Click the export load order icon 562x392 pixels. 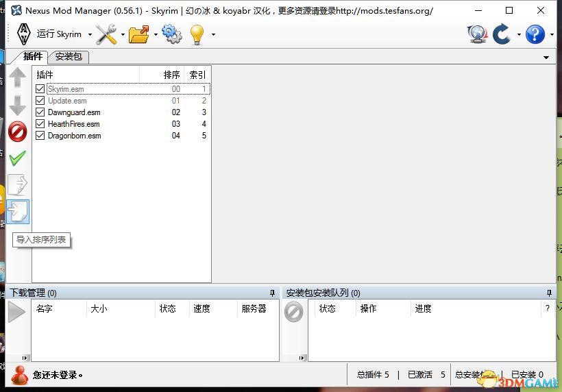[18, 184]
